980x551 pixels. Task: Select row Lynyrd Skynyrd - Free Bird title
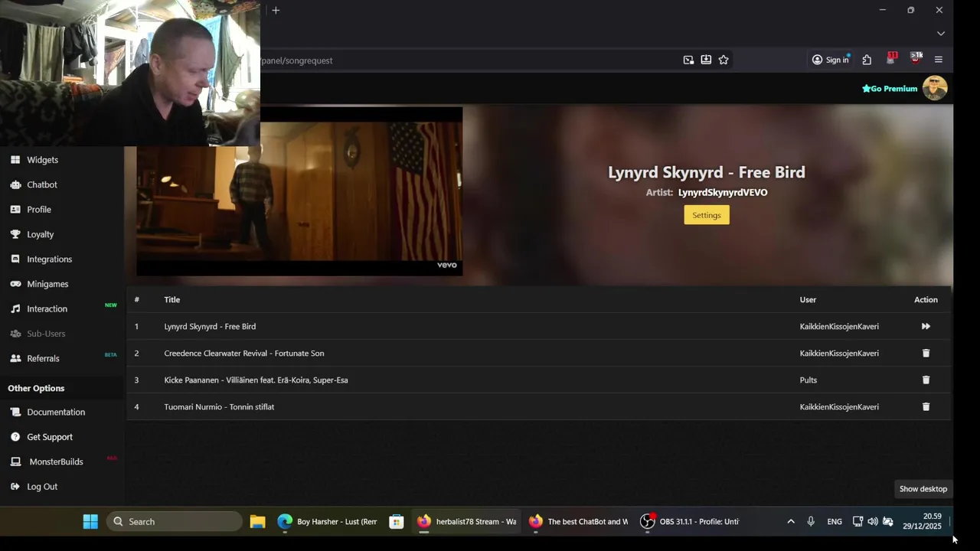(210, 327)
